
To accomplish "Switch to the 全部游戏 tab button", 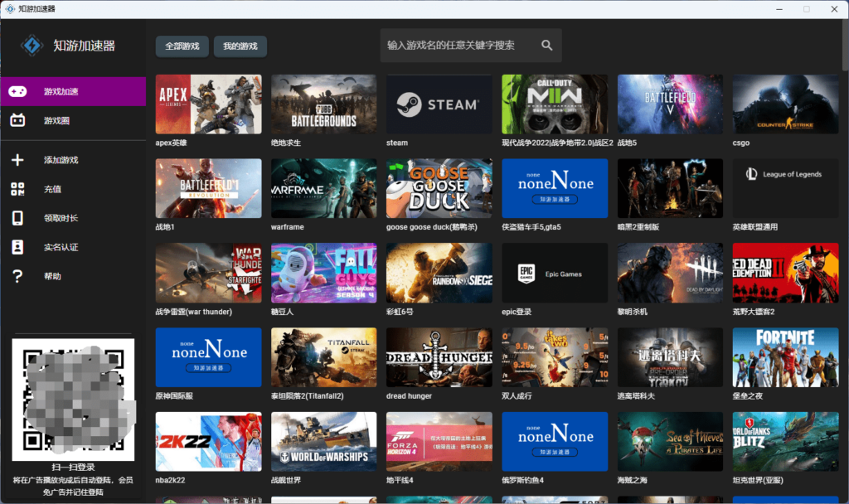I will click(x=182, y=46).
